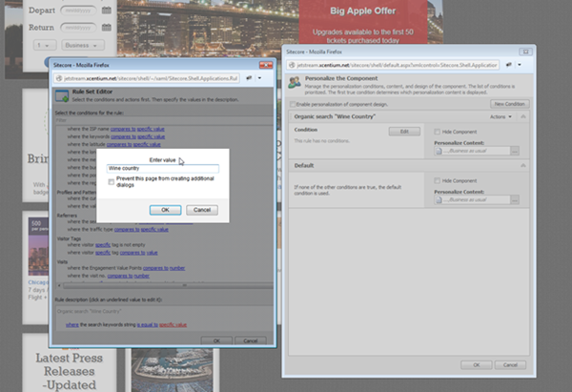Click Cancel at bottom of Rule Set Editor
572x392 pixels.
[250, 340]
